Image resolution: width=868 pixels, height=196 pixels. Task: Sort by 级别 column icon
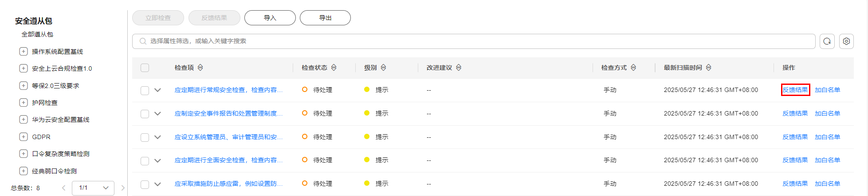coord(383,68)
